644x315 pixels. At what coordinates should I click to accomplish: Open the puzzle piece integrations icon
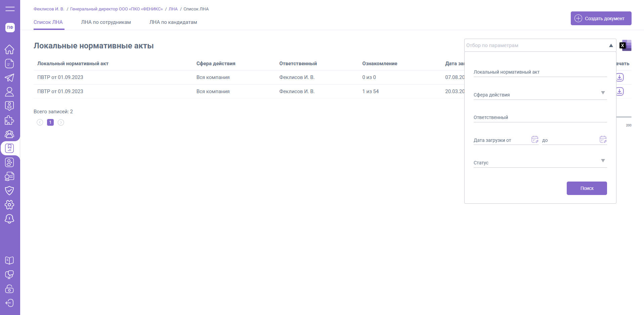pos(9,120)
